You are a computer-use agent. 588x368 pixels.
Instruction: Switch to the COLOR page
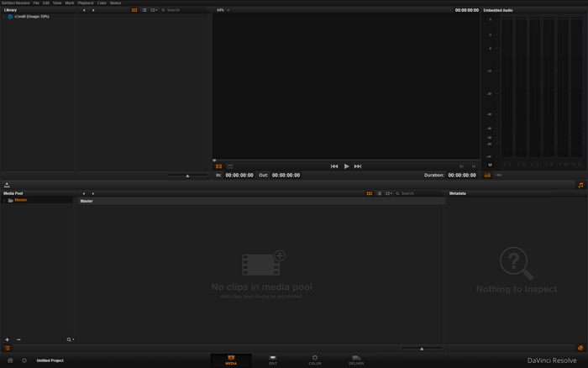point(315,360)
